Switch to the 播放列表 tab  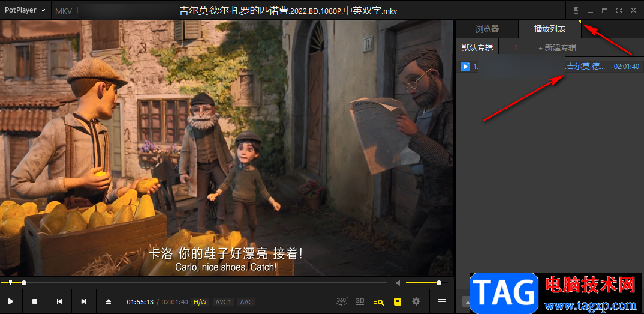coord(549,29)
